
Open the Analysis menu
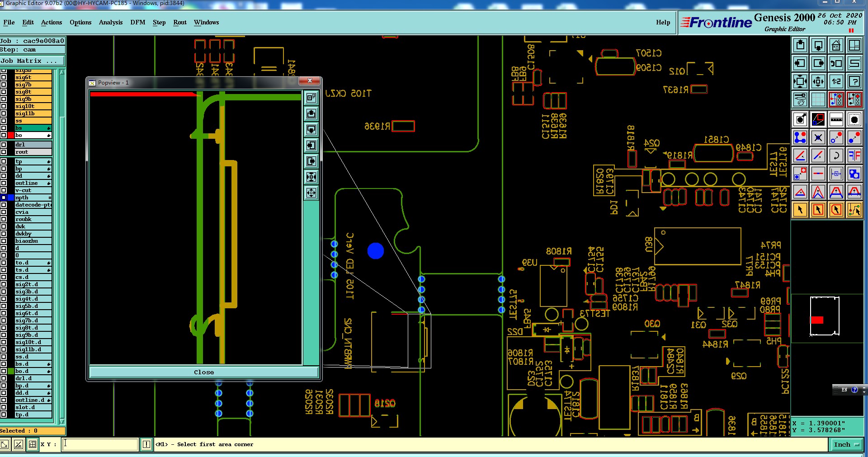click(x=111, y=22)
